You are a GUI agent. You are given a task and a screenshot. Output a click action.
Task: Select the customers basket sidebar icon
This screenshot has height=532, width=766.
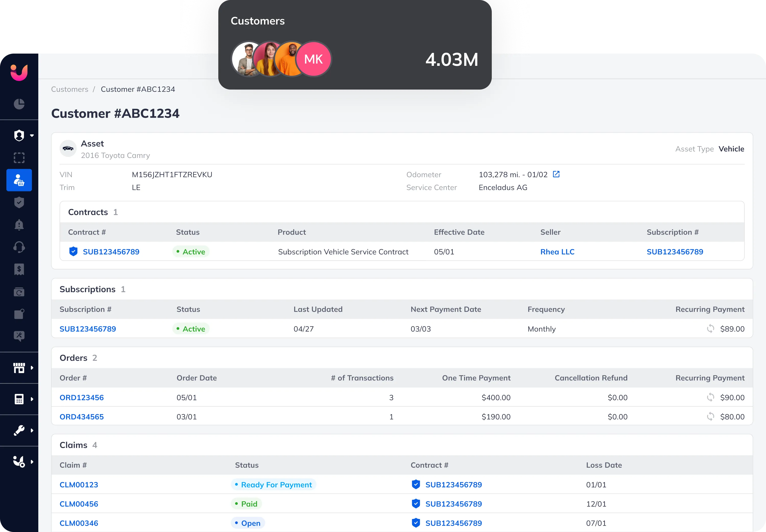point(19,180)
